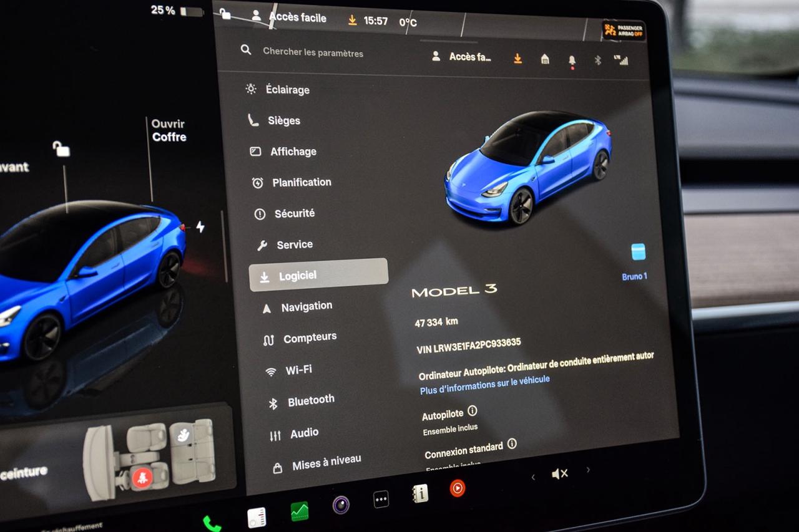799x532 pixels.
Task: Click the orange software update icon
Action: 517,57
